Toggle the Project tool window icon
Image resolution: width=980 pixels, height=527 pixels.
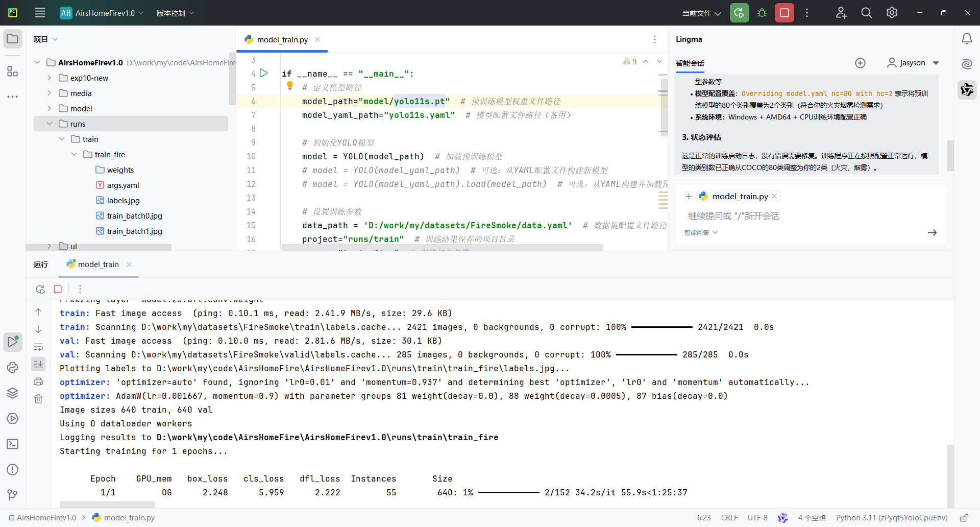[x=13, y=39]
